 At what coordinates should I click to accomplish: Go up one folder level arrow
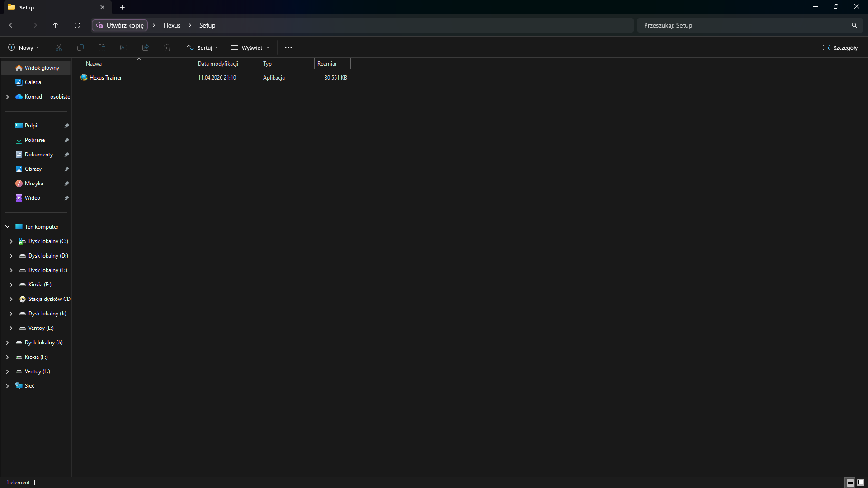point(55,25)
